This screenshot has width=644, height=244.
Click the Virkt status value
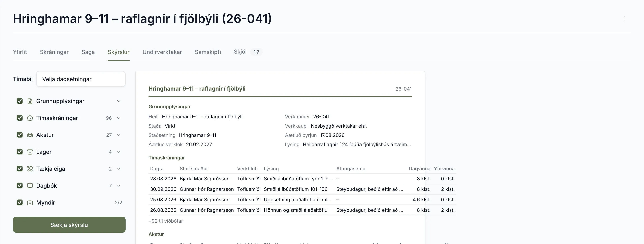[170, 126]
